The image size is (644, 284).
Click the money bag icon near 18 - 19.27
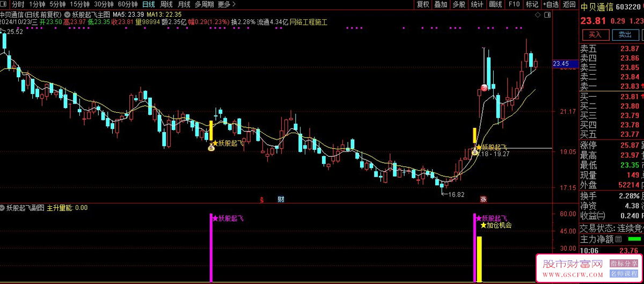coord(475,152)
